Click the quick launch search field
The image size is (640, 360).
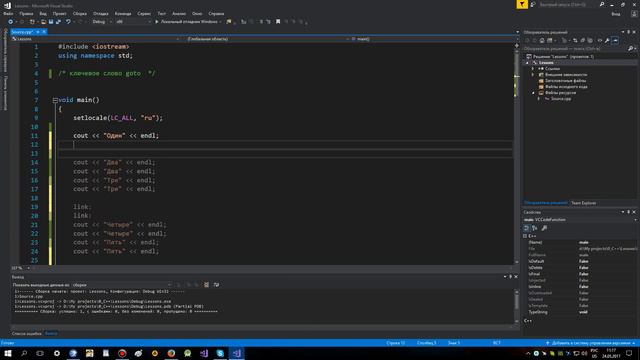coord(567,4)
